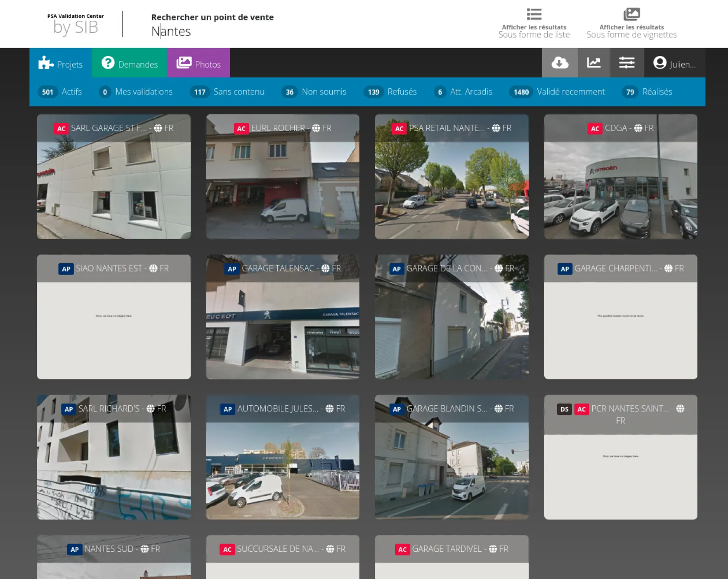Select the Validé recemment filter
This screenshot has height=579, width=728.
click(559, 92)
